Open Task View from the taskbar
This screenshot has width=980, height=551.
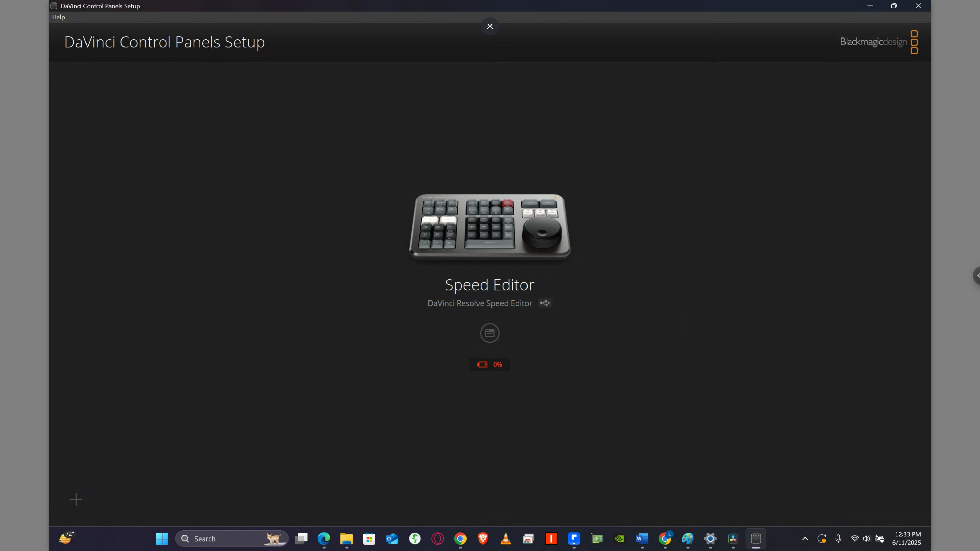point(301,539)
